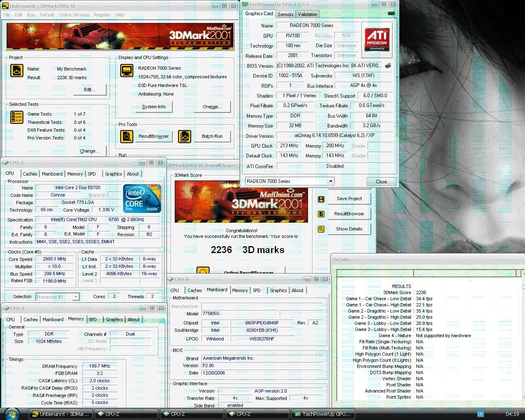Select the Mainboard tab in top CPU-Z window
Viewport: 525px width, 420px height.
click(x=52, y=174)
